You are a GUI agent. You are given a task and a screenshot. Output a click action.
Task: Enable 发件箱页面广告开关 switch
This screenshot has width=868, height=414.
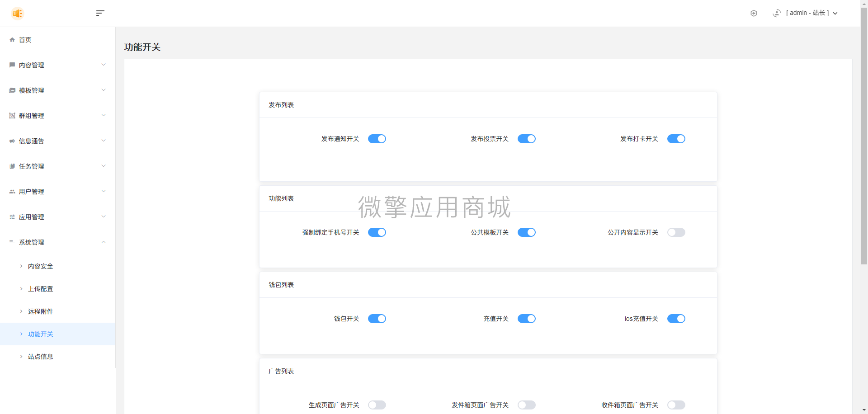(527, 405)
